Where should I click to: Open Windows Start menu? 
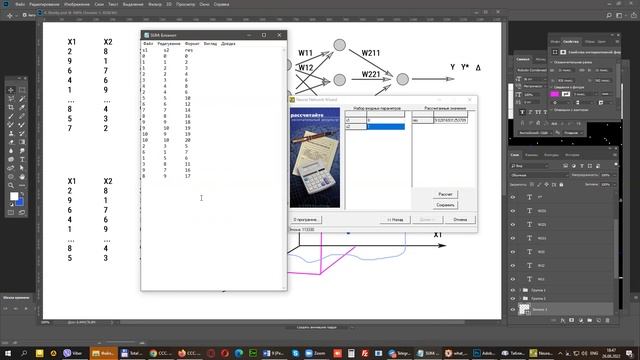click(x=7, y=353)
